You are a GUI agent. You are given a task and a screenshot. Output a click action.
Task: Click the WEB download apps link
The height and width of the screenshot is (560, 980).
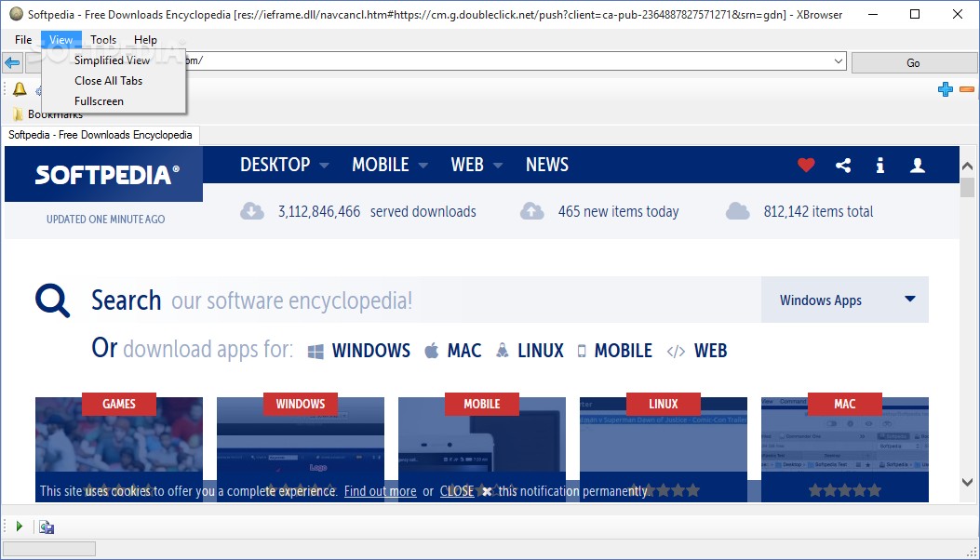(x=697, y=351)
